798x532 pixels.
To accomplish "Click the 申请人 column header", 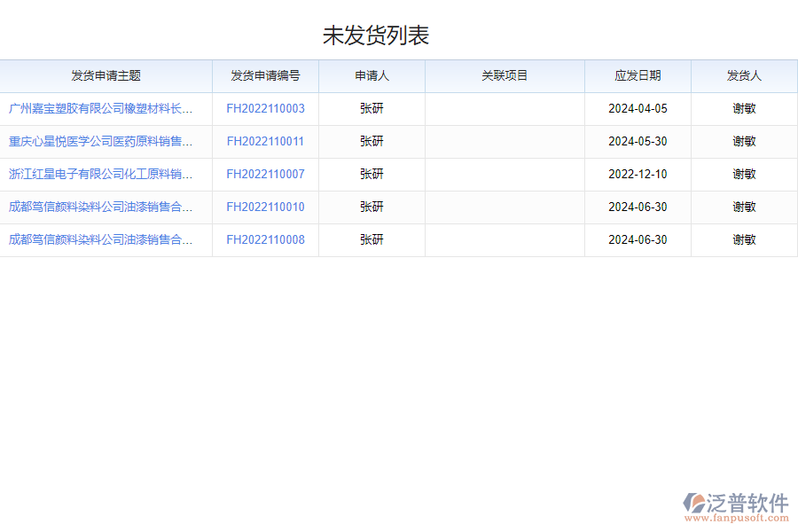I will click(x=372, y=76).
